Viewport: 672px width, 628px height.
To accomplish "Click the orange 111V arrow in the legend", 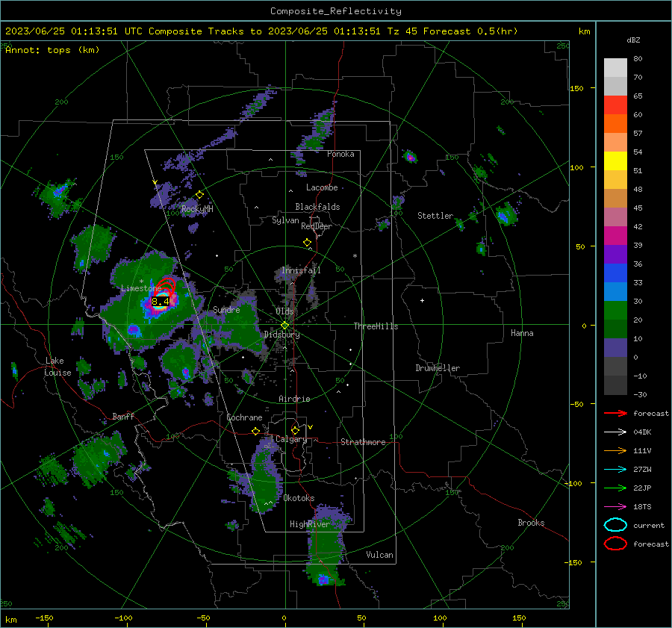I will [615, 450].
